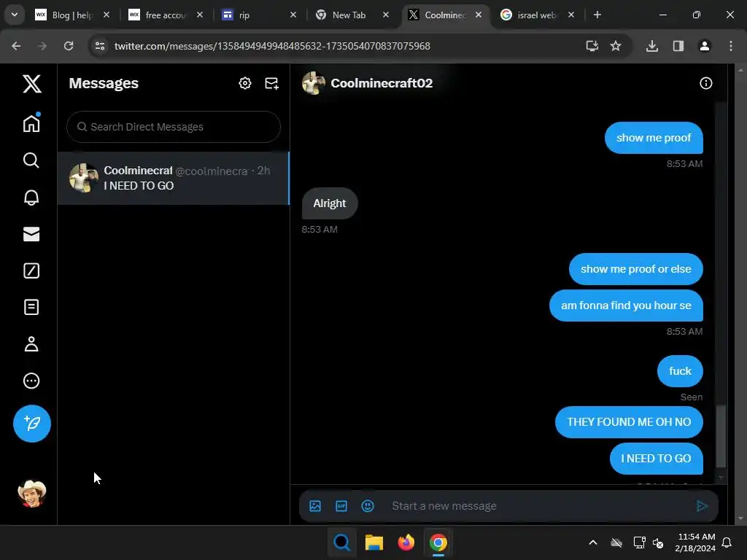Click the install app icon in address bar
The width and height of the screenshot is (747, 560).
pos(592,46)
